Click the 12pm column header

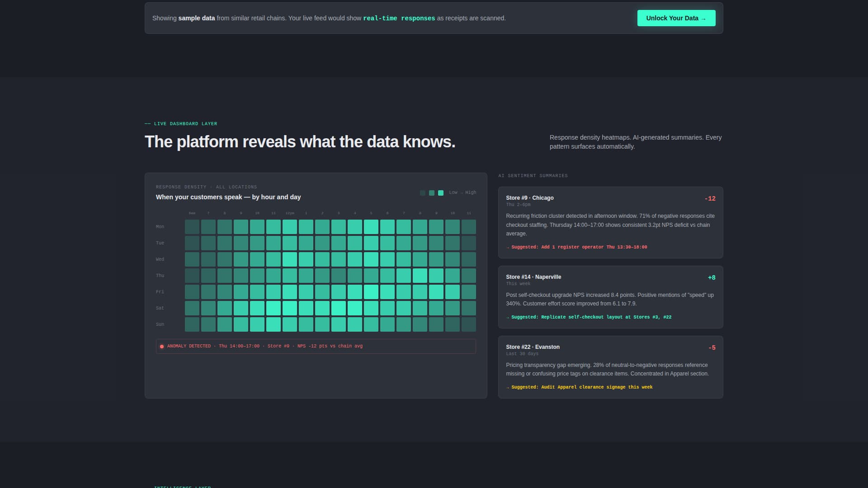click(290, 213)
